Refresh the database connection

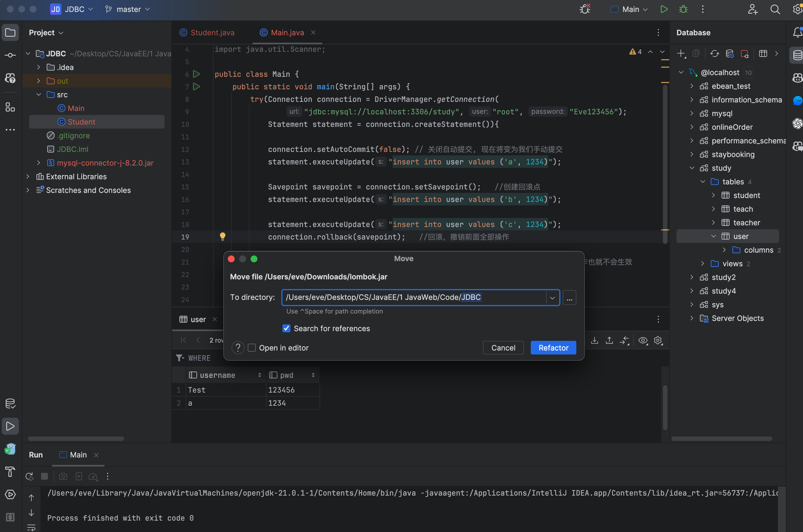(x=715, y=53)
